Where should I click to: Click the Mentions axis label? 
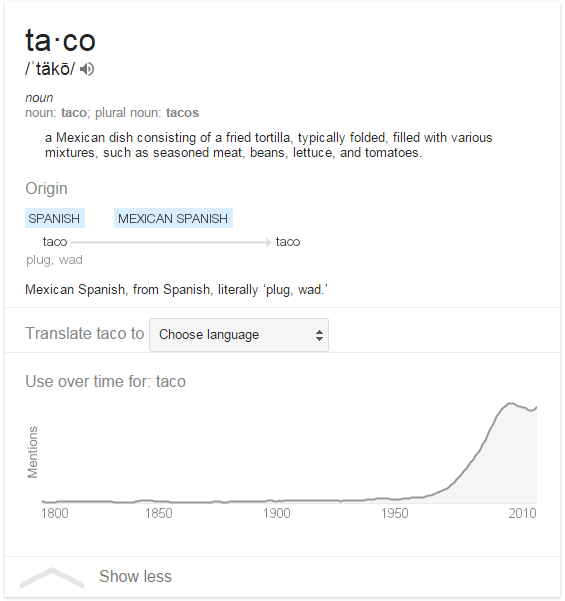click(33, 452)
